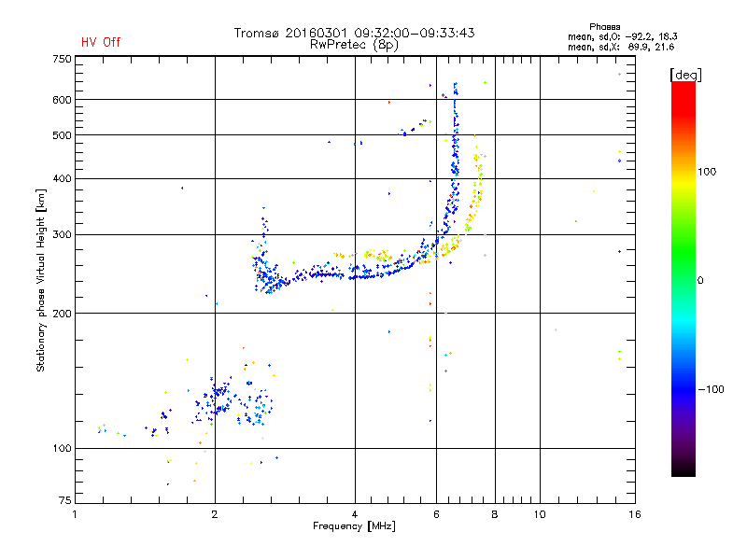Click the colorbar tick label "100"
Screen dimensions: 747x560
pos(707,172)
